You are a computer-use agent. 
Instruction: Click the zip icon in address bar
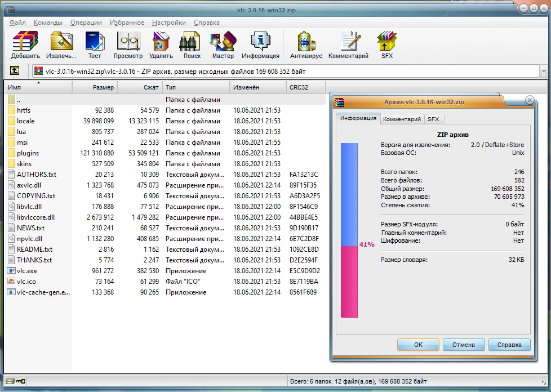[x=38, y=71]
